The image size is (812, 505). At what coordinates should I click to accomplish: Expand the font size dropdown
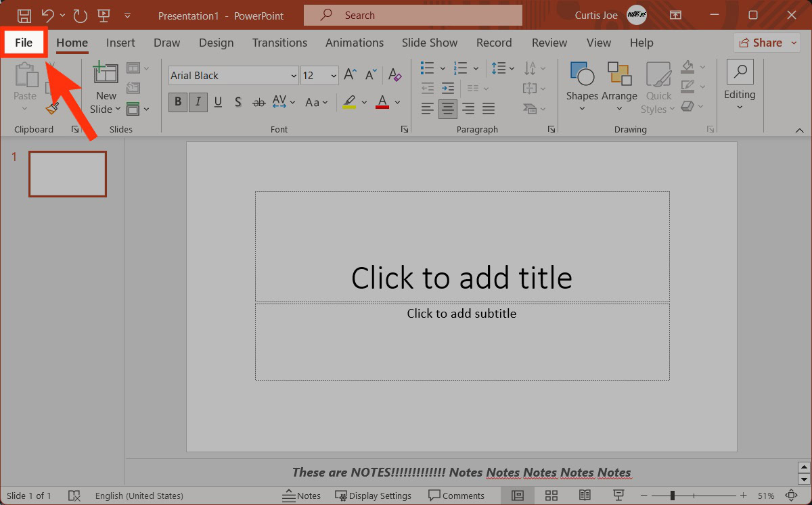334,76
